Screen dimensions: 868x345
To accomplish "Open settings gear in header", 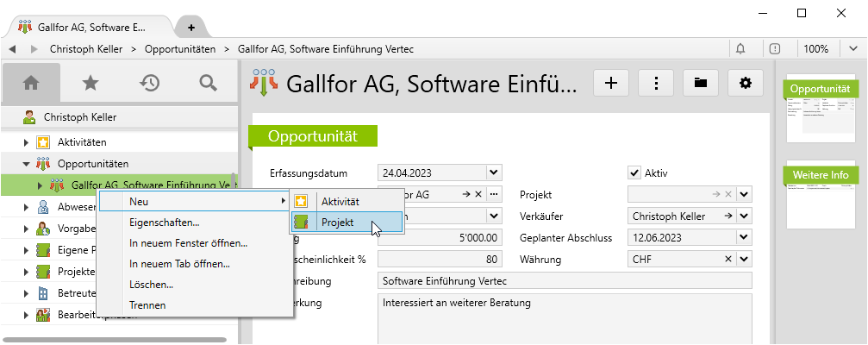I will [746, 83].
